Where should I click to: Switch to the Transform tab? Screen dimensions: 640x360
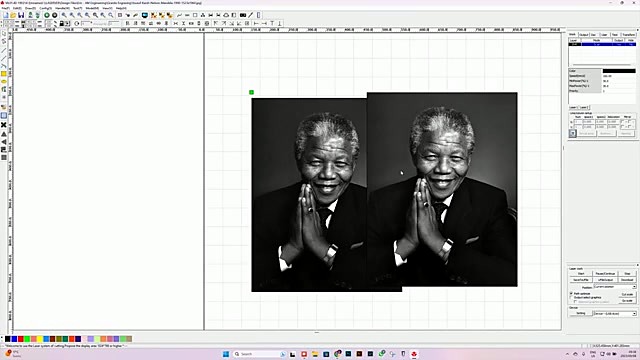629,35
